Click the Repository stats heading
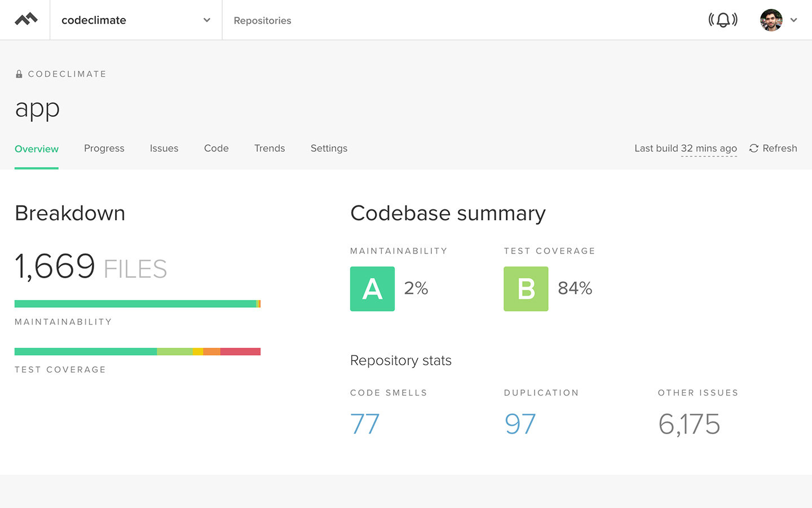The image size is (812, 508). [401, 361]
